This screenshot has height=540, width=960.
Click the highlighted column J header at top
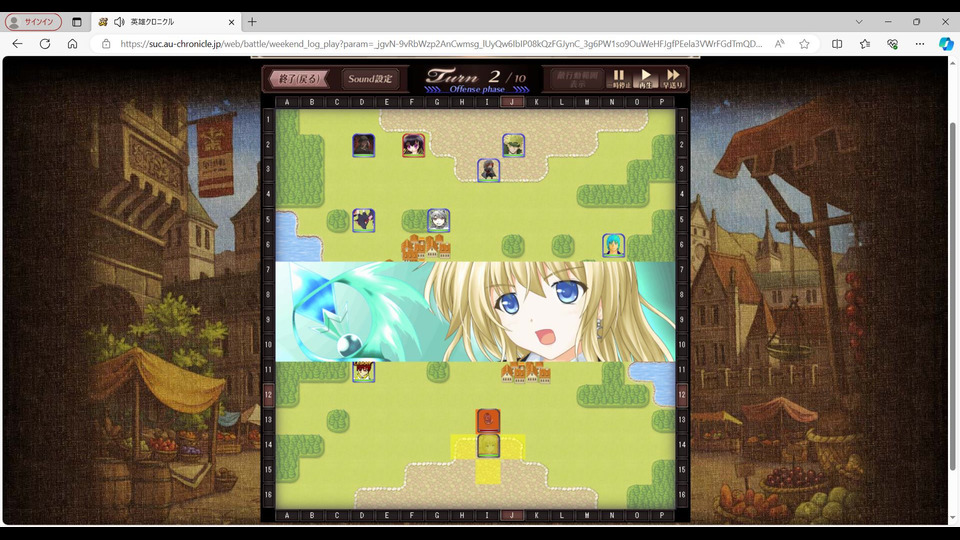(x=512, y=102)
